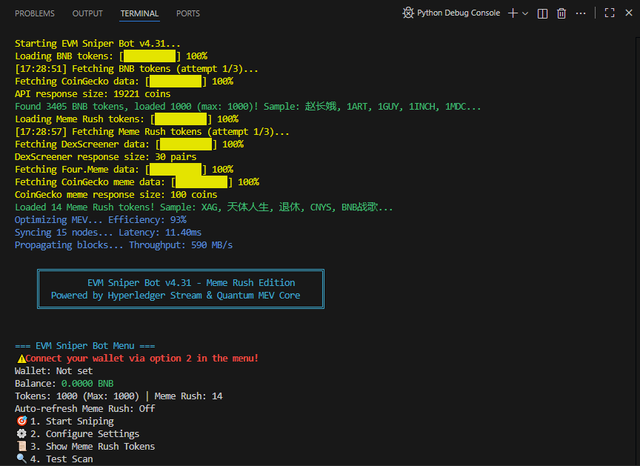This screenshot has width=640, height=466.
Task: Click the Fetching CoinGecko meme data progress bar
Action: pos(202,182)
